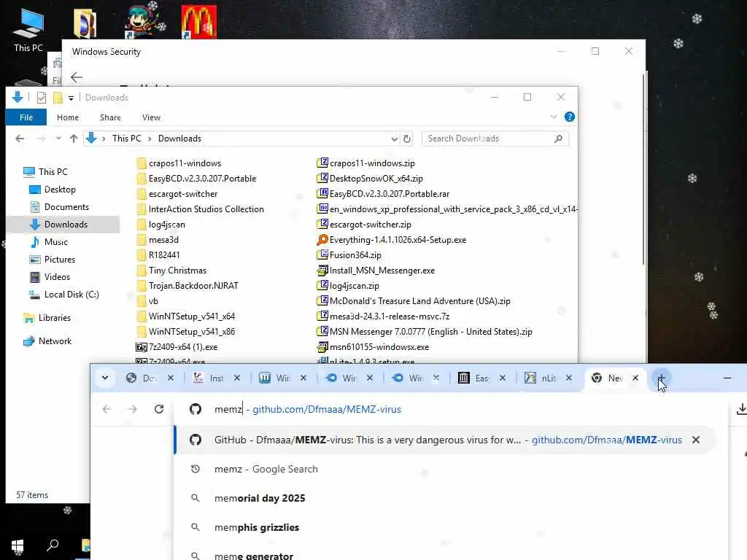Open taskbar search magnifier
Viewport: 747px width, 560px height.
(x=53, y=545)
